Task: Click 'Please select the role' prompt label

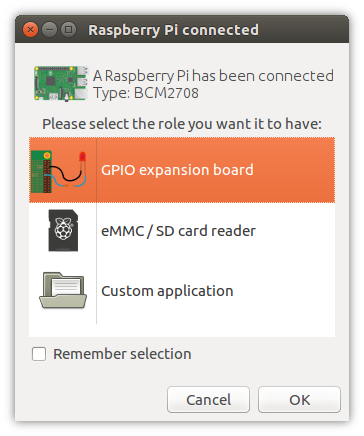Action: tap(182, 124)
